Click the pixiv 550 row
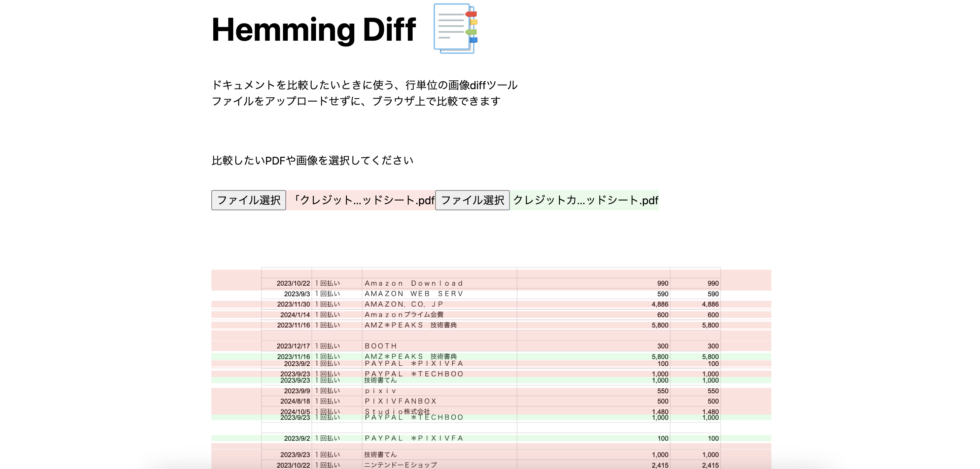This screenshot has height=469, width=980. (381, 391)
